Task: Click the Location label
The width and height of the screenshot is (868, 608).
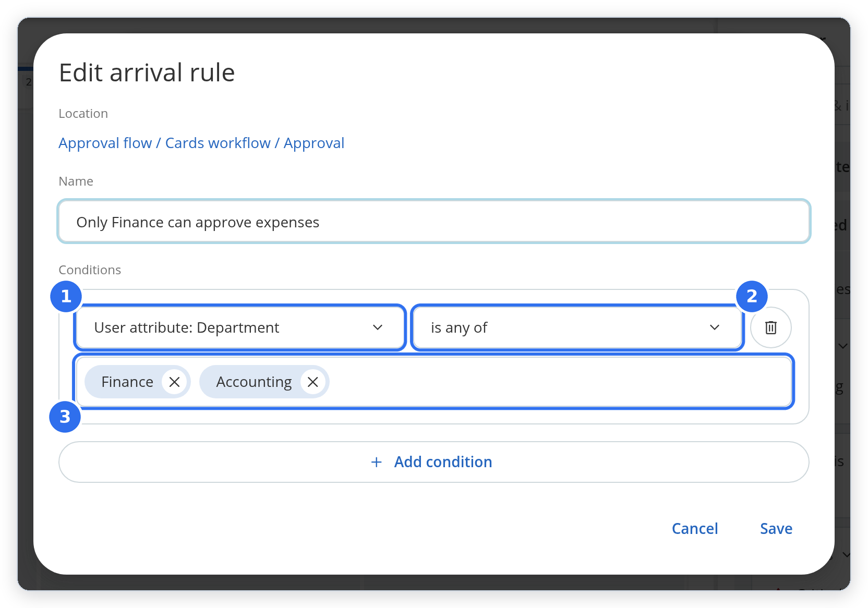Action: [83, 114]
